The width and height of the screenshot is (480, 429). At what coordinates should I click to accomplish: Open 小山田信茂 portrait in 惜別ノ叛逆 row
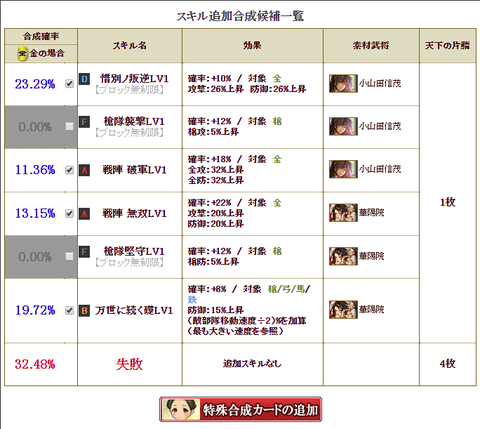coord(343,83)
